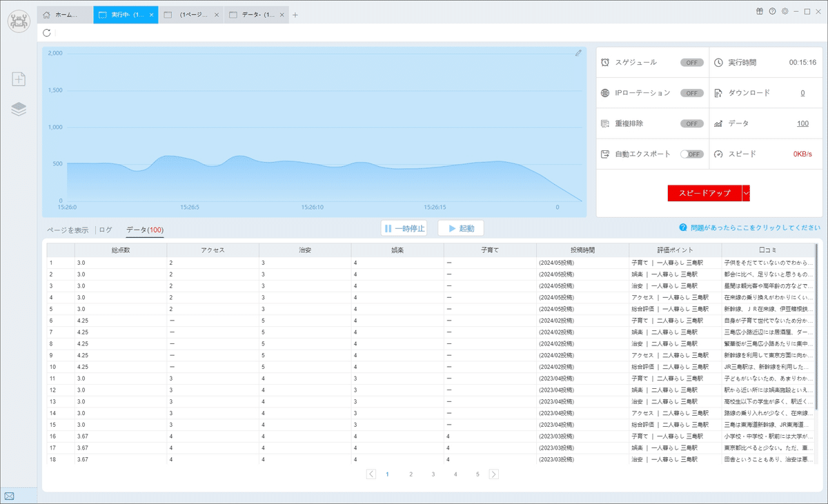Close the 実行中 tab

[151, 14]
